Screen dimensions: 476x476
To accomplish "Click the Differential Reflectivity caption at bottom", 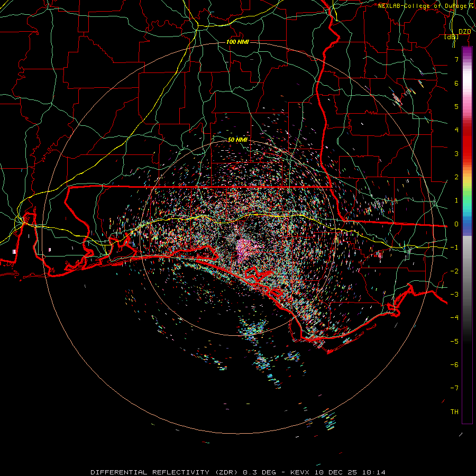I will tap(238, 472).
